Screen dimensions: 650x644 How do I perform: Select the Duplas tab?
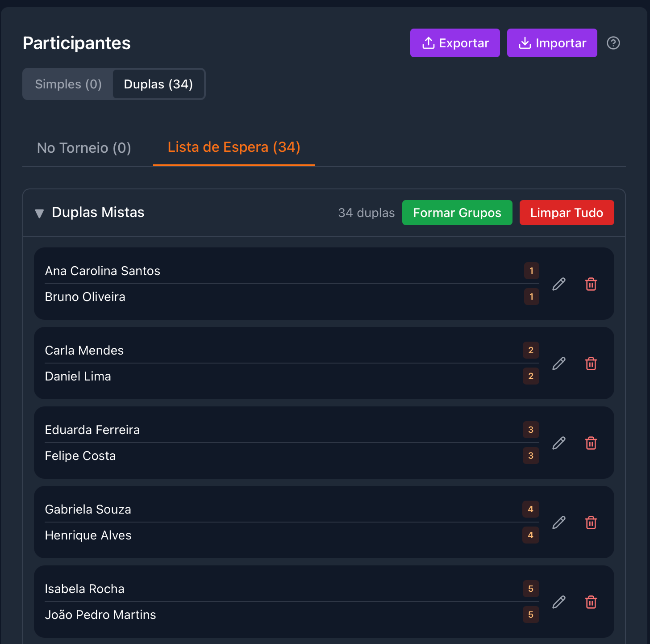click(x=158, y=84)
